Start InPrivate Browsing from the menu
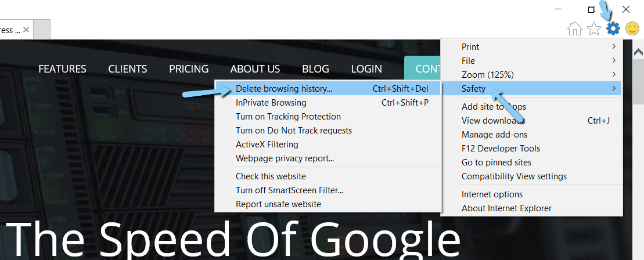 [x=271, y=103]
